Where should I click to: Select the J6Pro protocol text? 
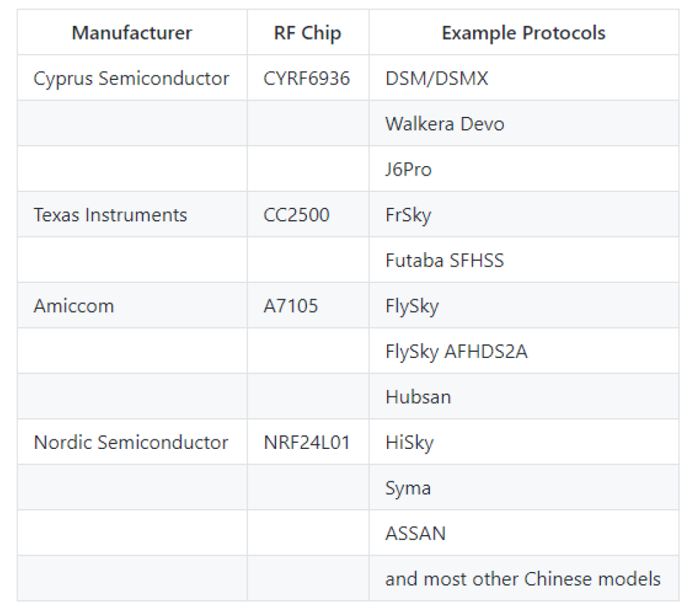[408, 169]
